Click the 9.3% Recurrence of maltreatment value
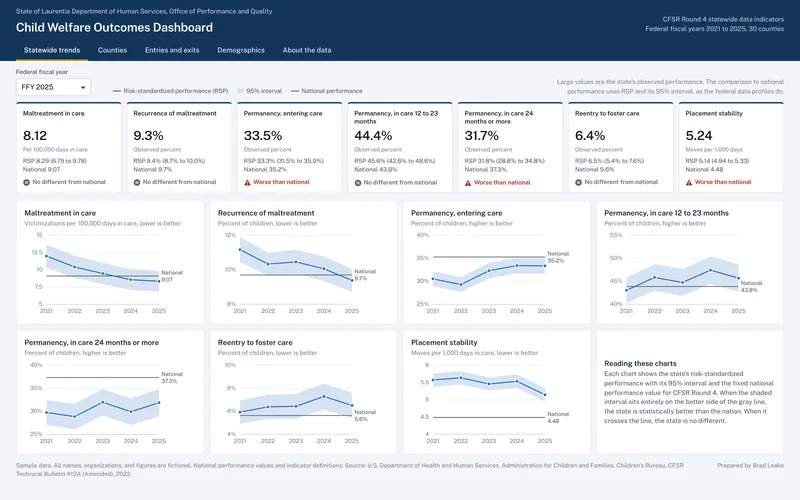Image resolution: width=800 pixels, height=500 pixels. click(x=148, y=136)
